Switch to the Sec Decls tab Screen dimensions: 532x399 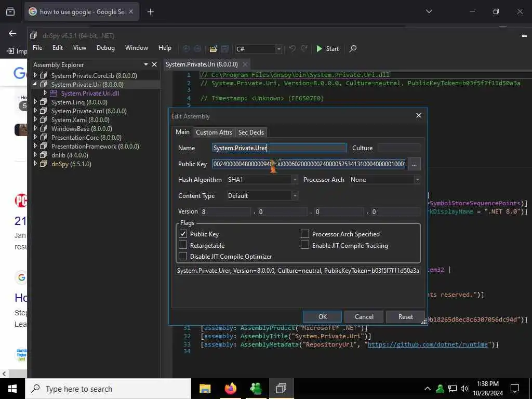click(251, 132)
